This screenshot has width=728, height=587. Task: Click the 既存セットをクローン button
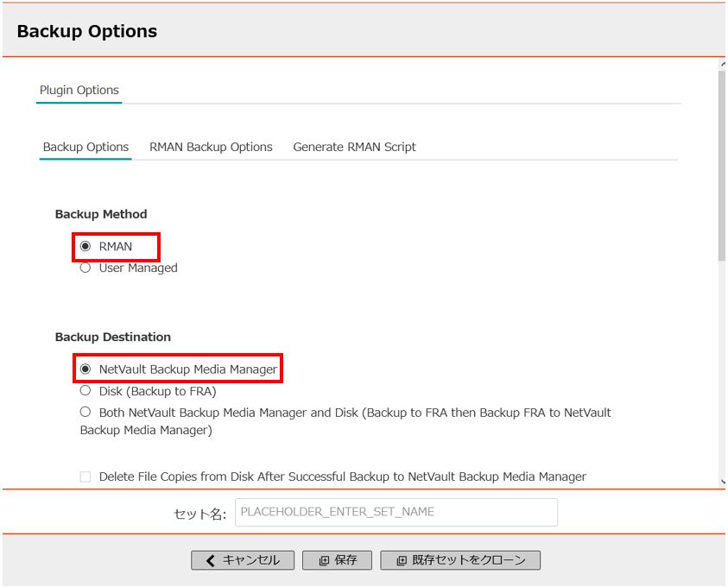460,560
